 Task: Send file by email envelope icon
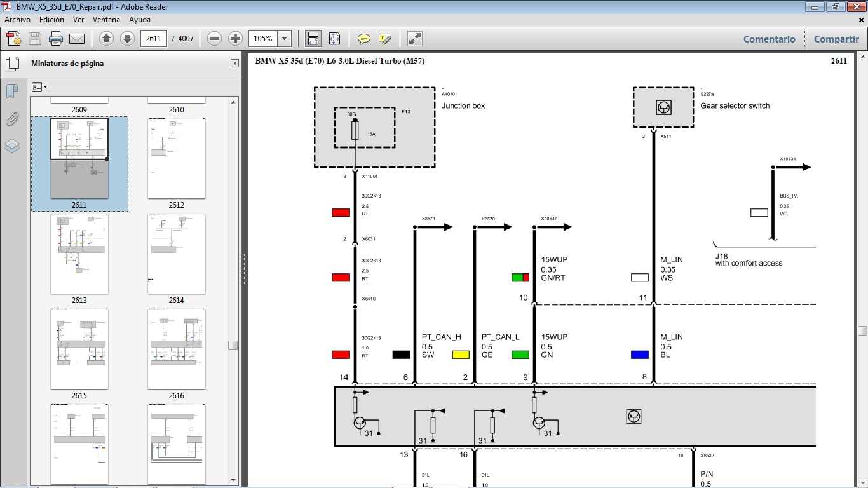point(77,39)
